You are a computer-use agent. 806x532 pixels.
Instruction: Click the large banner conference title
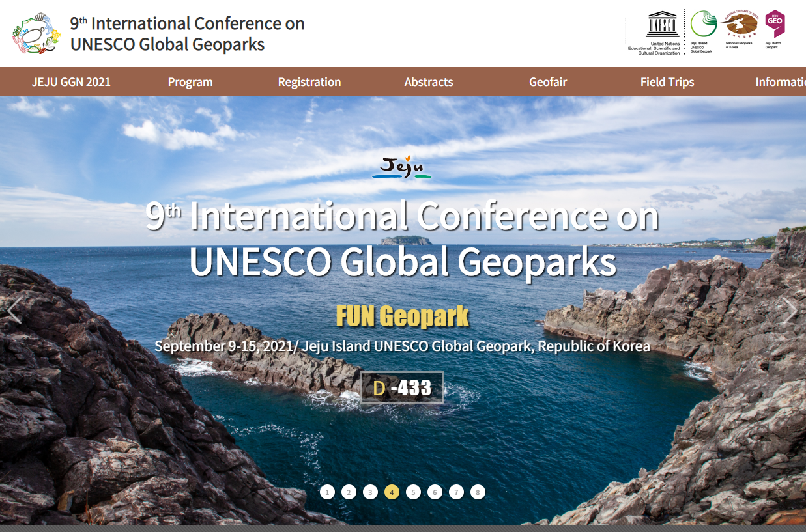403,239
